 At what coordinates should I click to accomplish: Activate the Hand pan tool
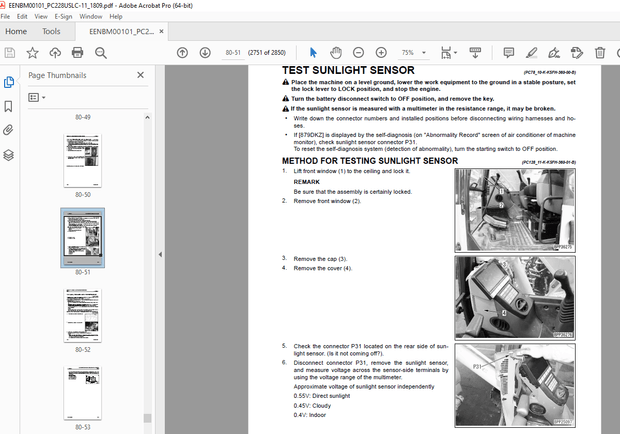336,53
